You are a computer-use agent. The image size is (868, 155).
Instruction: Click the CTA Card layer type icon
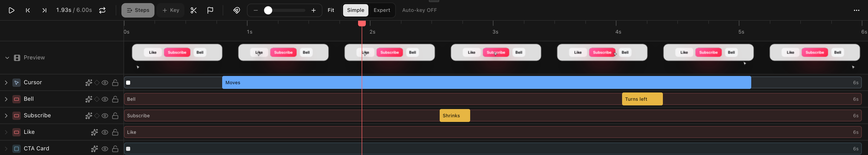tap(17, 149)
